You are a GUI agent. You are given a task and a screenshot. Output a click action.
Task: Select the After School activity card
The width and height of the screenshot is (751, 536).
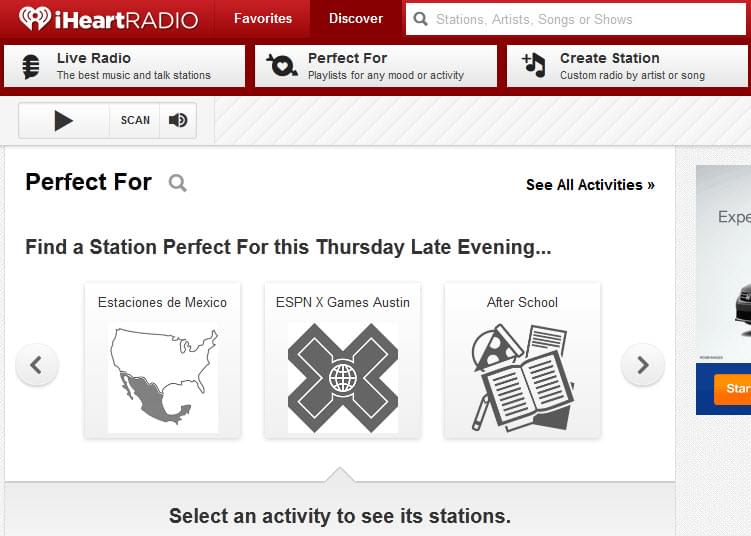(x=522, y=360)
